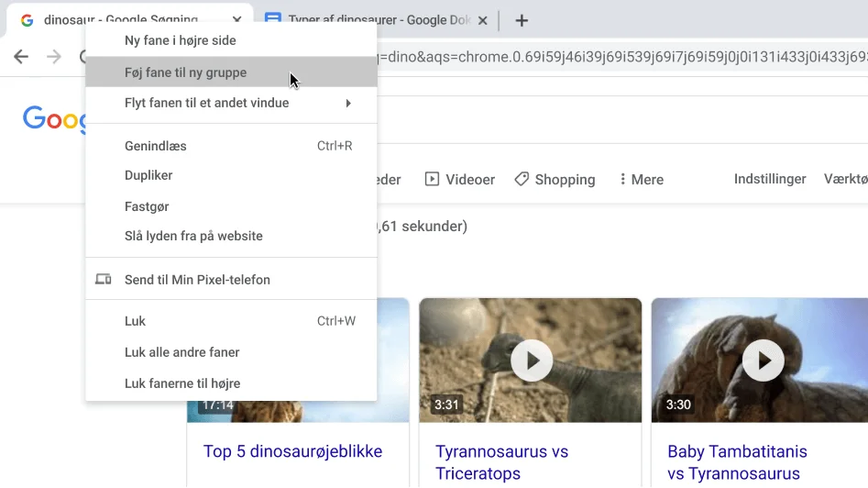Open the Videoer search filter
Viewport: 868px width, 488px height.
pos(459,180)
